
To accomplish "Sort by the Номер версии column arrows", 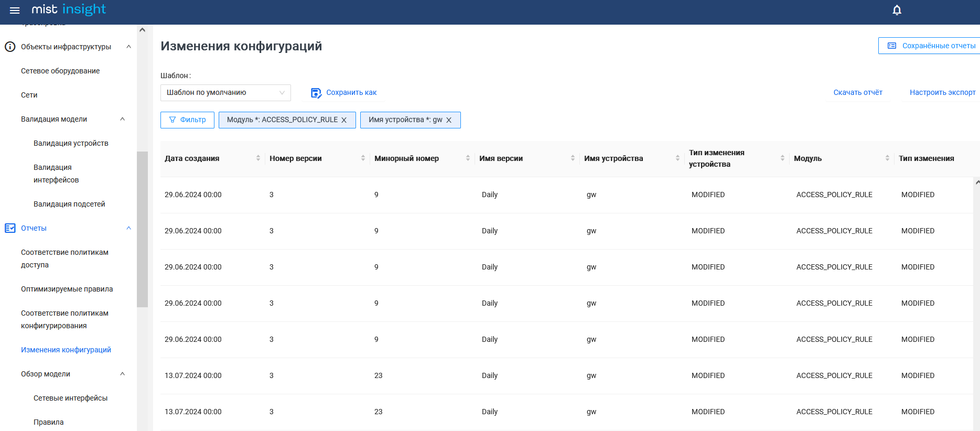I will (363, 158).
